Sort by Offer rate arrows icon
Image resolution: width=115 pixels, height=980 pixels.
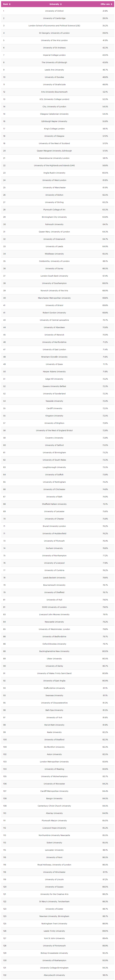(111, 4)
